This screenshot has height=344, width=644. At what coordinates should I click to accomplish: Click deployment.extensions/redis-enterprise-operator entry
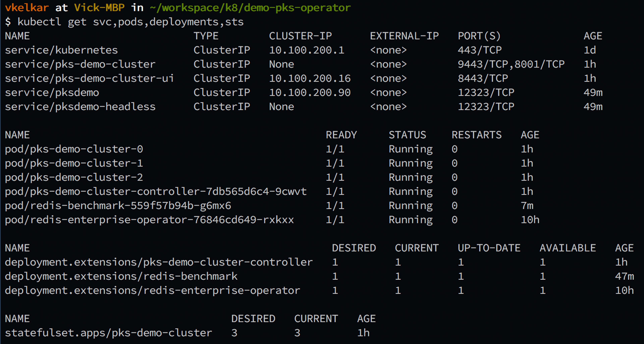pyautogui.click(x=152, y=291)
